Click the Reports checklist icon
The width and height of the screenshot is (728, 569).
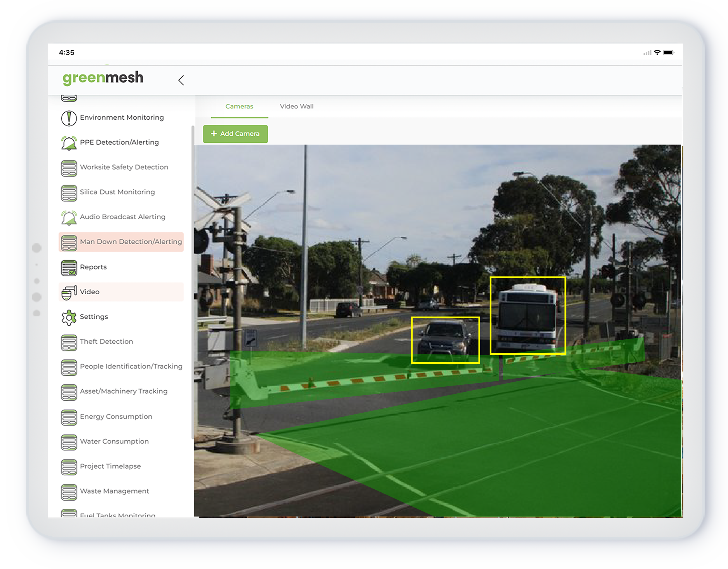[x=69, y=267]
